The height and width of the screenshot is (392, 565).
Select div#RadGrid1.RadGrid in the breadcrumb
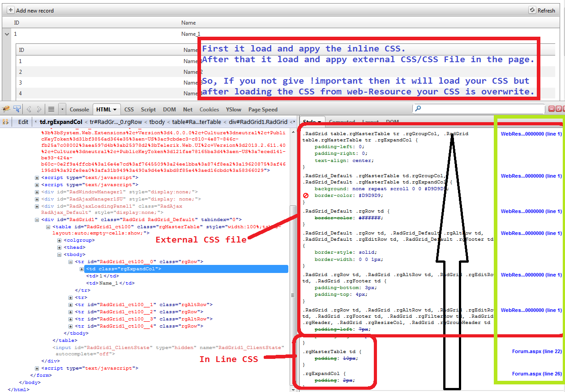[258, 122]
